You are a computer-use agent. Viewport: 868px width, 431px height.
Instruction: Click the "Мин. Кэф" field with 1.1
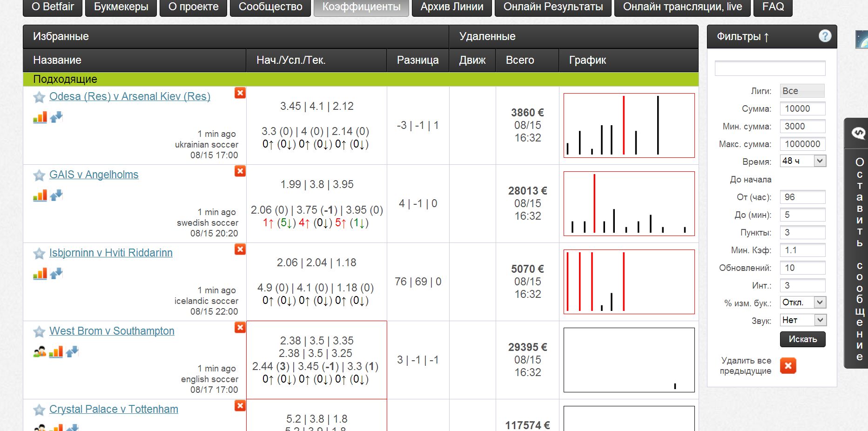click(802, 250)
